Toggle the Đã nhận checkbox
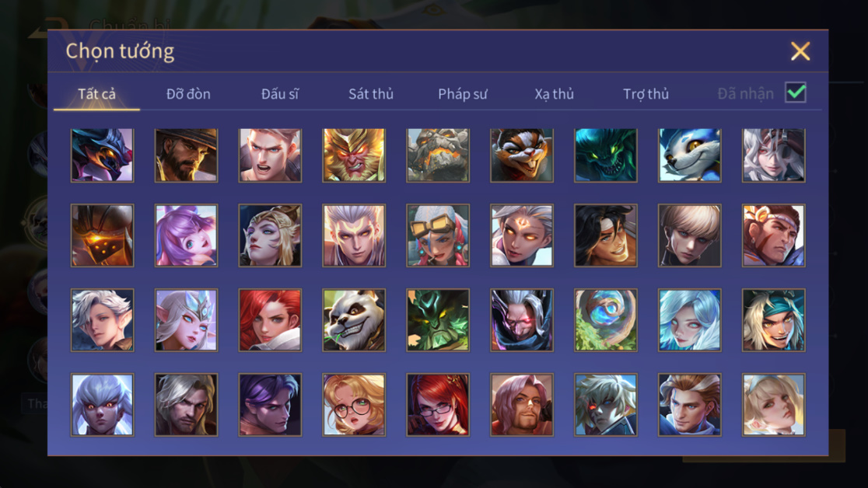 796,92
